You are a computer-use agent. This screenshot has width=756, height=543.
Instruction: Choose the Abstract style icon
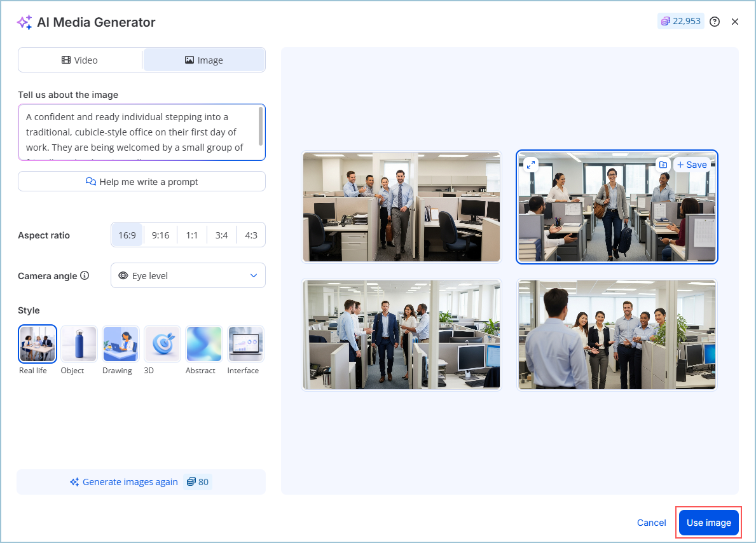click(x=203, y=344)
